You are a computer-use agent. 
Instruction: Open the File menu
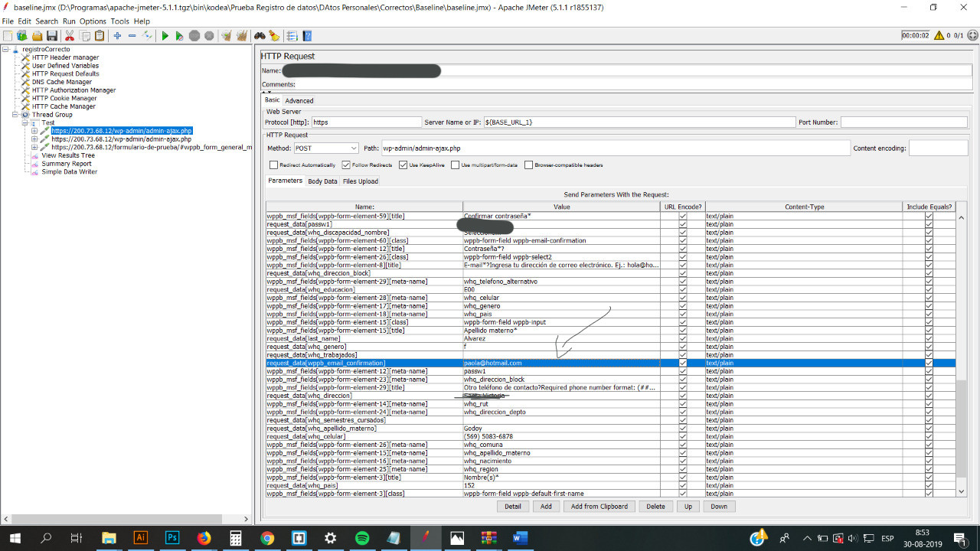pyautogui.click(x=8, y=21)
